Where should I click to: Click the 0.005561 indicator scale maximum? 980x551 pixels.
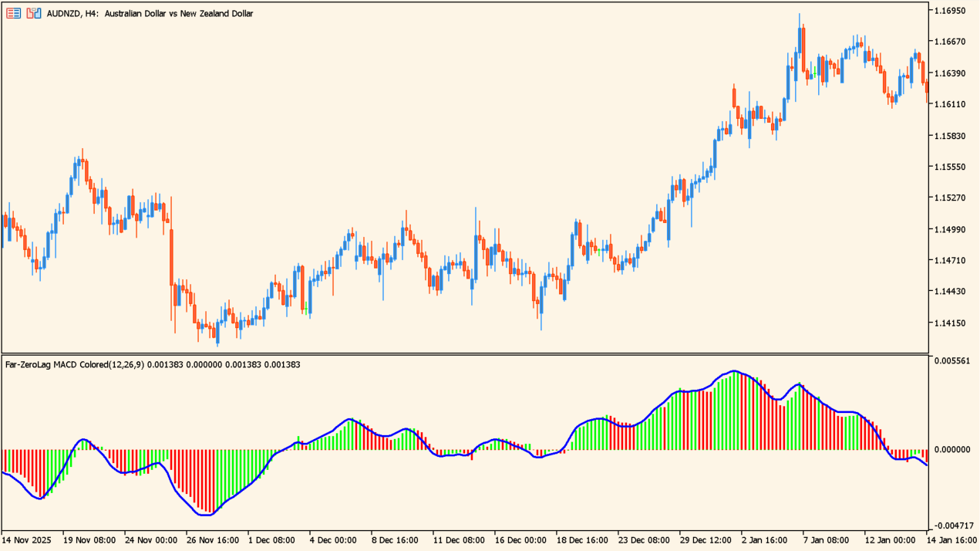pos(951,360)
